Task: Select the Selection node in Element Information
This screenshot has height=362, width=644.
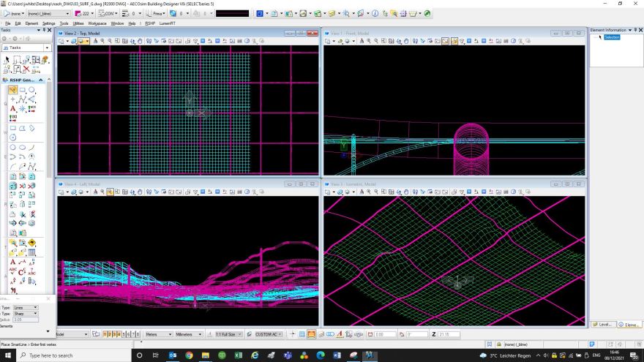Action: click(x=612, y=37)
